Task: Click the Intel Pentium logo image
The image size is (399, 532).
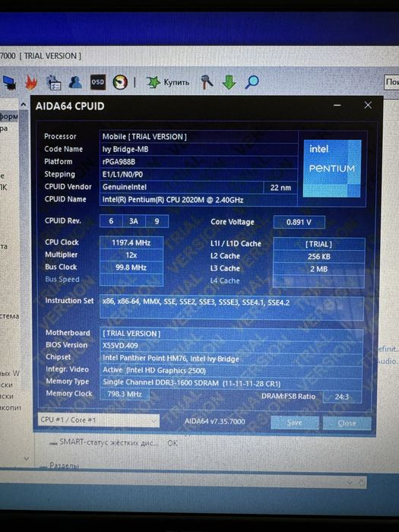Action: coord(332,168)
